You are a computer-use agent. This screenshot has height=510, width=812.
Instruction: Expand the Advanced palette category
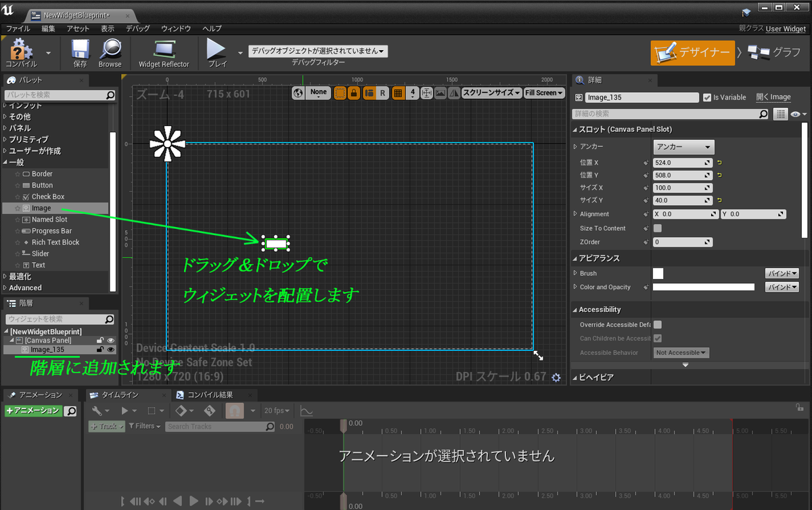coord(5,288)
